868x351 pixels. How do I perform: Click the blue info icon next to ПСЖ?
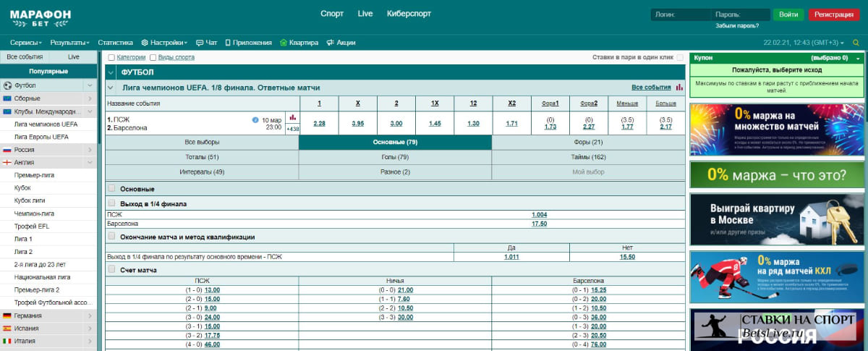pyautogui.click(x=255, y=119)
